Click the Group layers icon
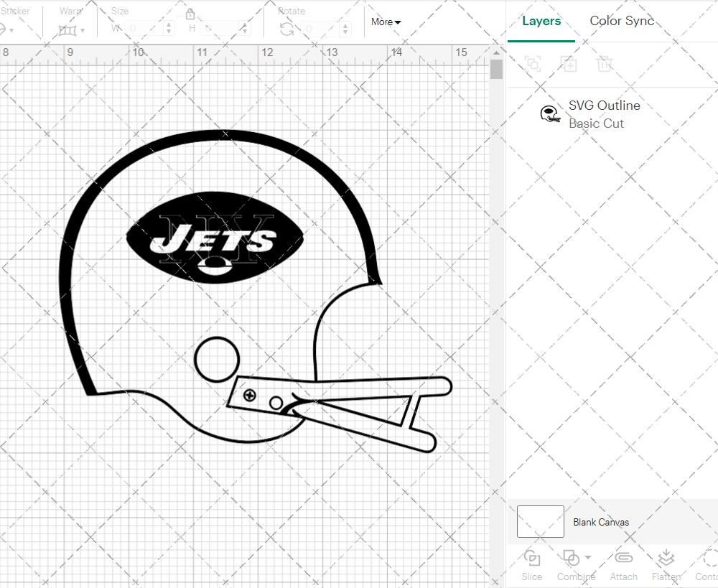This screenshot has height=588, width=718. coord(533,64)
